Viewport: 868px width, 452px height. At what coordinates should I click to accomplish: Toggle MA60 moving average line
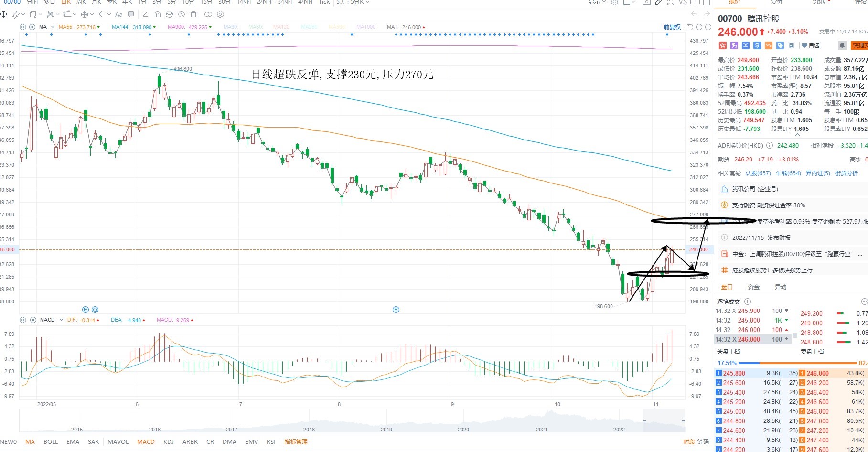[x=256, y=27]
